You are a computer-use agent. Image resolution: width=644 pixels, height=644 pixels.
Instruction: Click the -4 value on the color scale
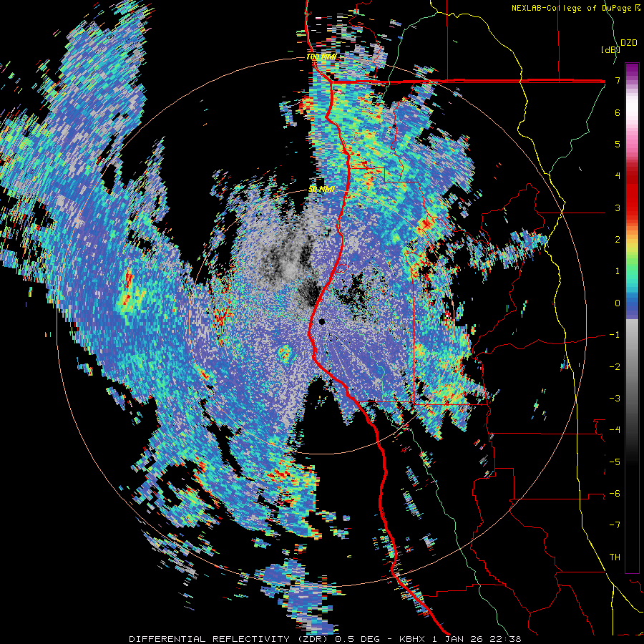[615, 430]
